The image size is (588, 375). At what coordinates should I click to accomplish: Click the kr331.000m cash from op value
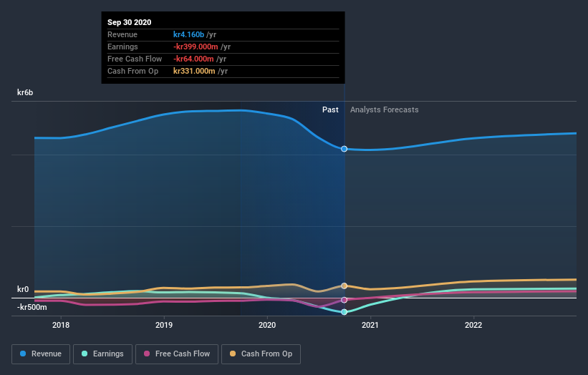pyautogui.click(x=194, y=71)
